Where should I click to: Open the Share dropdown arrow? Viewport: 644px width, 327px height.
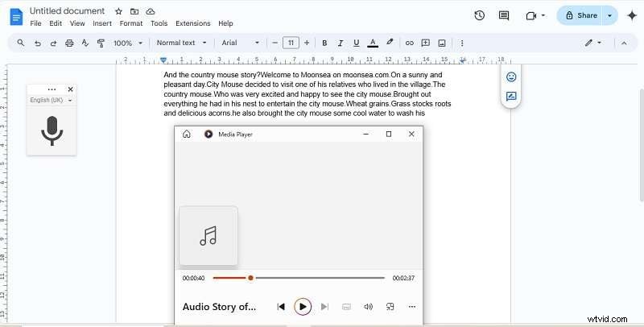609,15
